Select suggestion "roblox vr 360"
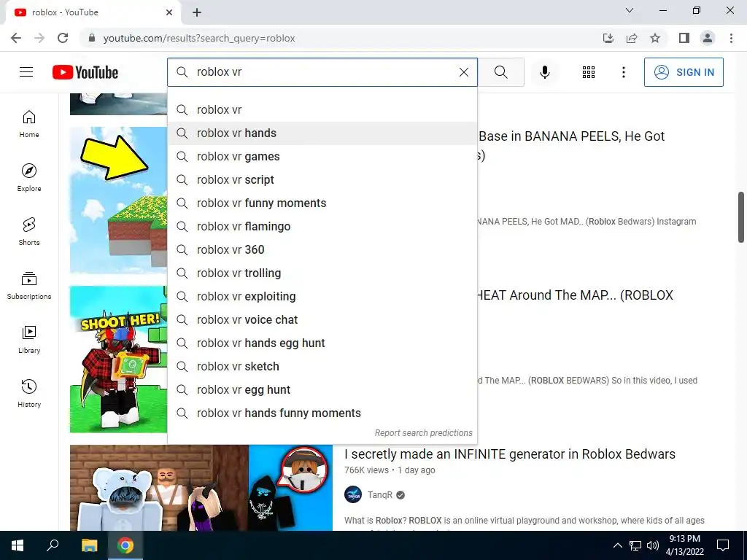Image resolution: width=747 pixels, height=560 pixels. (322, 250)
